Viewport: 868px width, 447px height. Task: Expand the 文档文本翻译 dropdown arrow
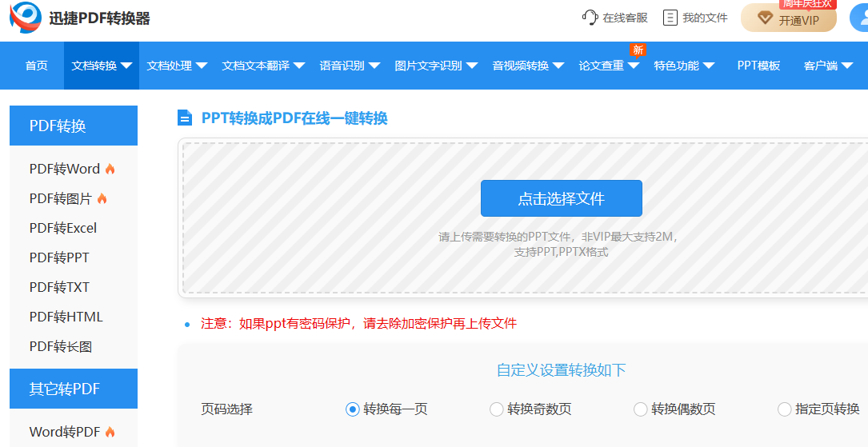(x=299, y=66)
